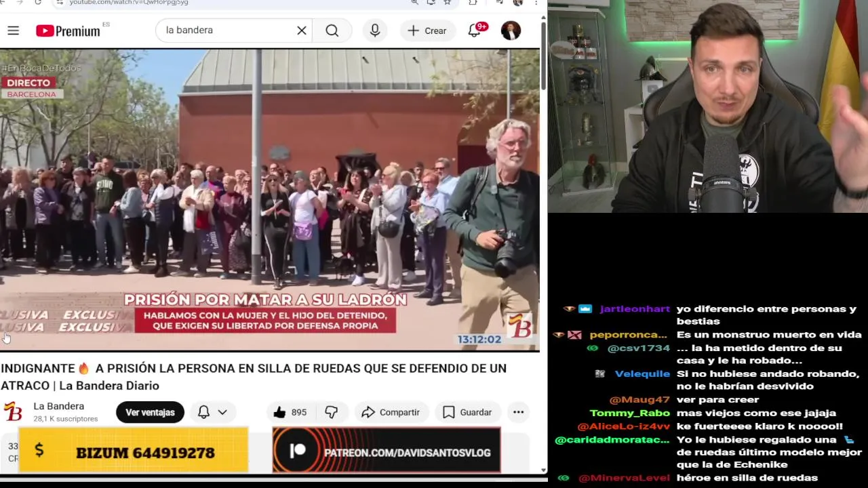Clear the search query with X

[x=302, y=30]
